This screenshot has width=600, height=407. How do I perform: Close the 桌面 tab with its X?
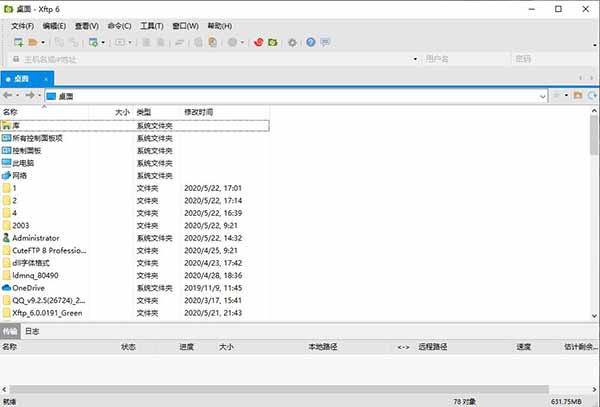point(46,79)
